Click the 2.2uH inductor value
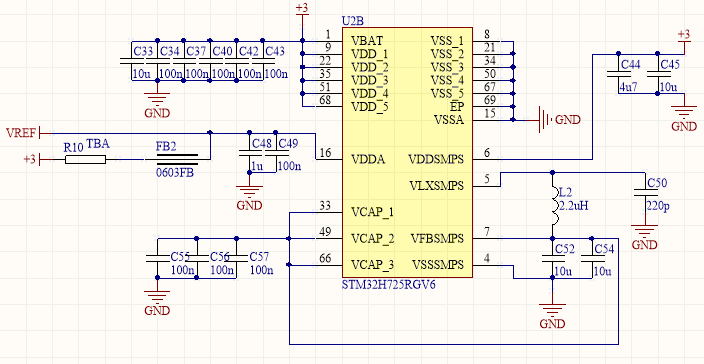Image resolution: width=704 pixels, height=364 pixels. 573,206
